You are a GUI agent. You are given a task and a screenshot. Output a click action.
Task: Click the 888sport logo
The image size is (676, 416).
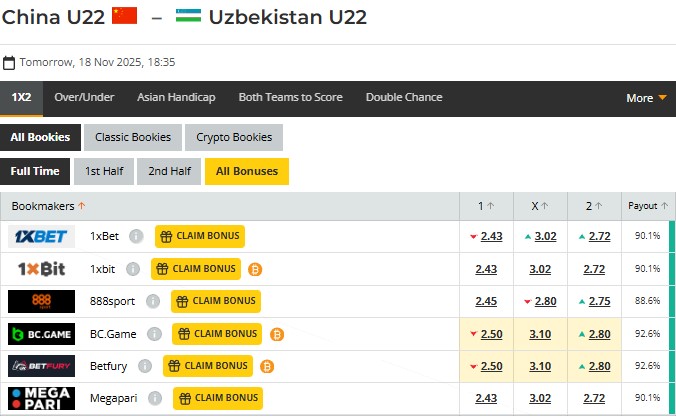(x=41, y=301)
